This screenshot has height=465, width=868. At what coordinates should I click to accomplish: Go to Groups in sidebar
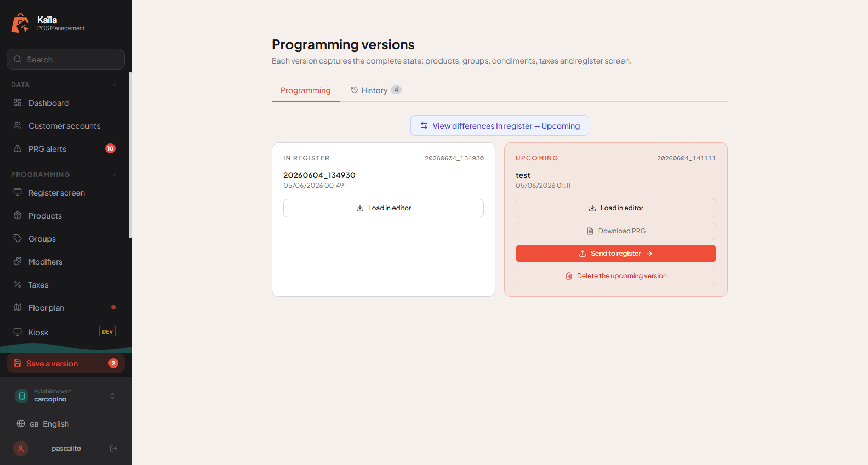pos(66,239)
